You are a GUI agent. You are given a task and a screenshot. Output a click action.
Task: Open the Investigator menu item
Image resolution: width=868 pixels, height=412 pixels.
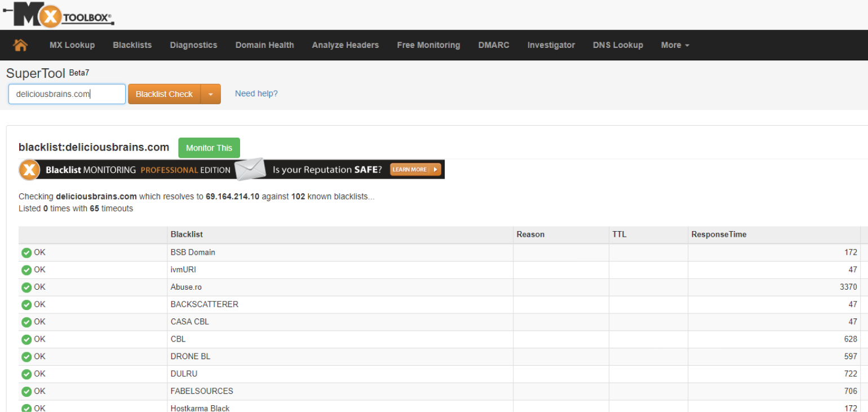tap(551, 45)
